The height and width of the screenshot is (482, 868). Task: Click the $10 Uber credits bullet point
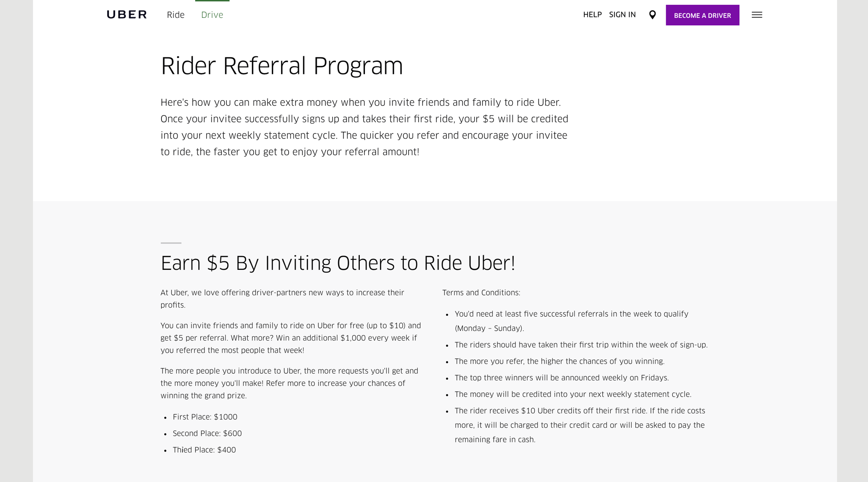tap(579, 425)
